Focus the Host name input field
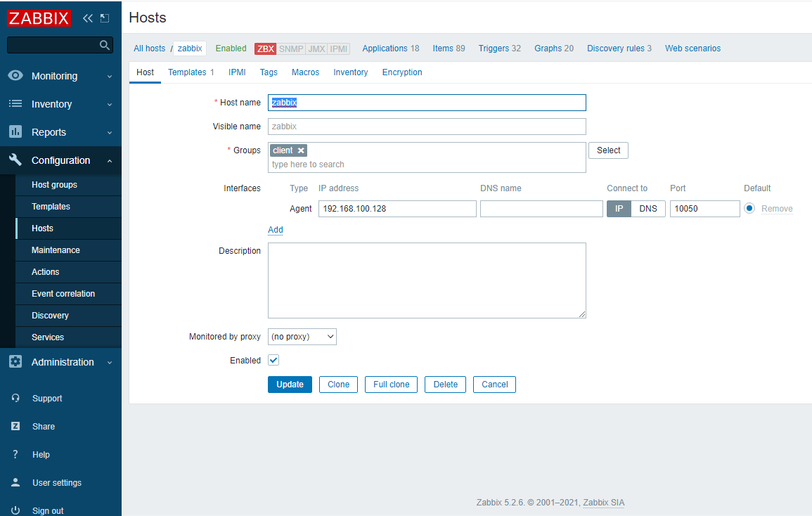 tap(427, 103)
